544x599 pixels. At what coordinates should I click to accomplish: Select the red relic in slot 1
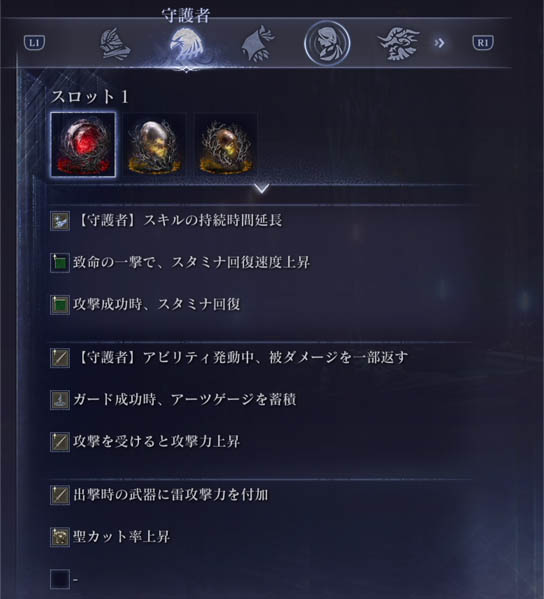pyautogui.click(x=83, y=145)
